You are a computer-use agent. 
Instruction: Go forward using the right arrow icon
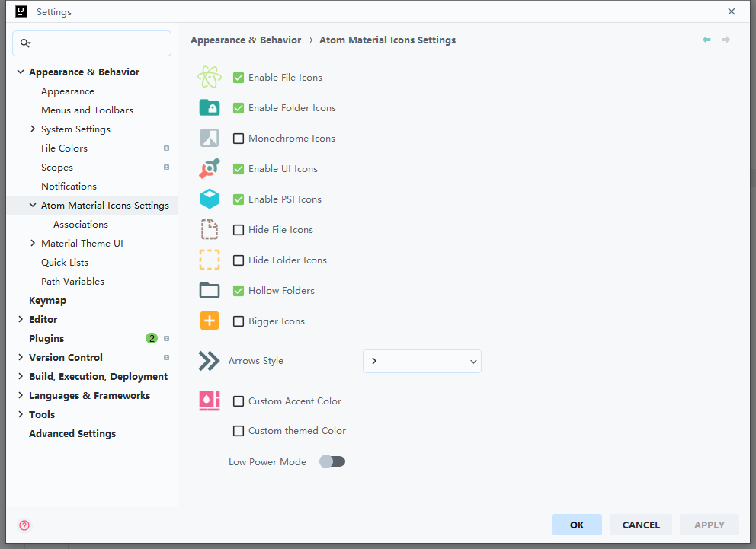click(726, 40)
